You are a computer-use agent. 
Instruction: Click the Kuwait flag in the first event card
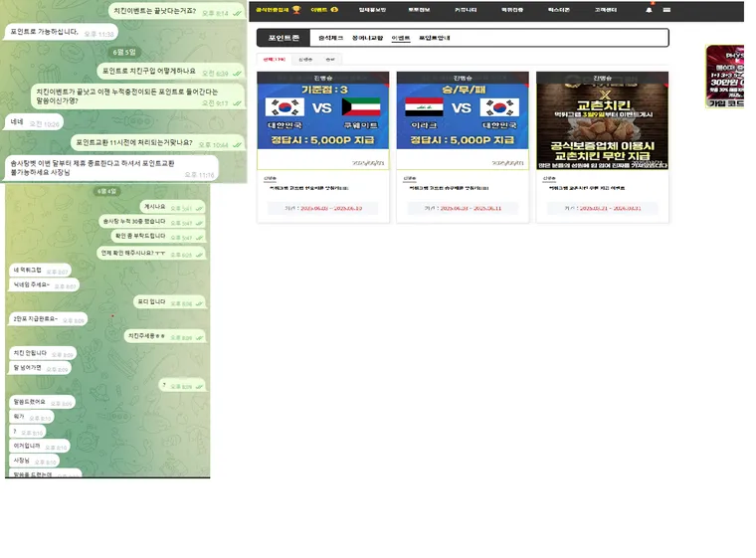click(361, 107)
